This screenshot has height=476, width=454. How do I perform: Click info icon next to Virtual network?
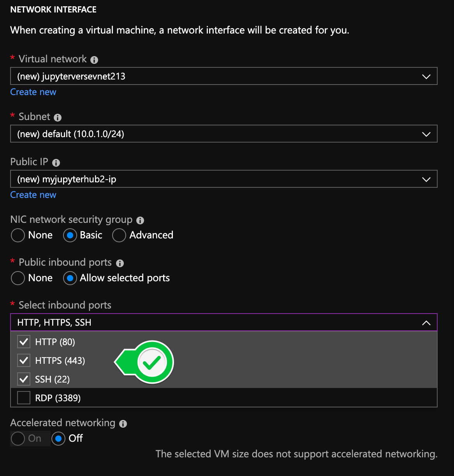(94, 60)
